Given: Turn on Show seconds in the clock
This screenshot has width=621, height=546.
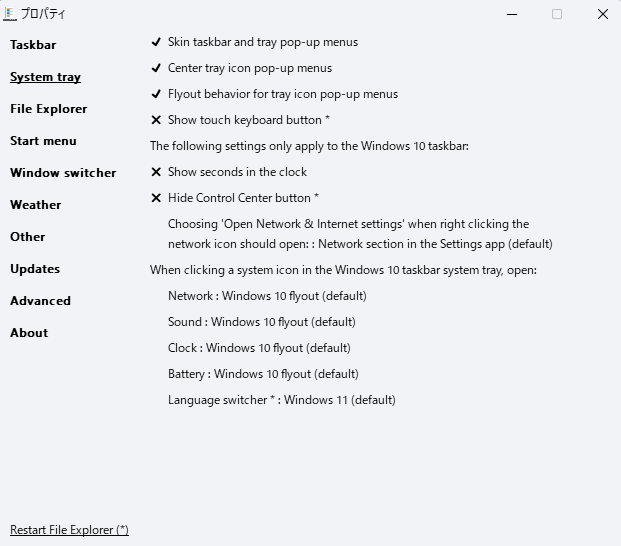Looking at the screenshot, I should point(229,172).
